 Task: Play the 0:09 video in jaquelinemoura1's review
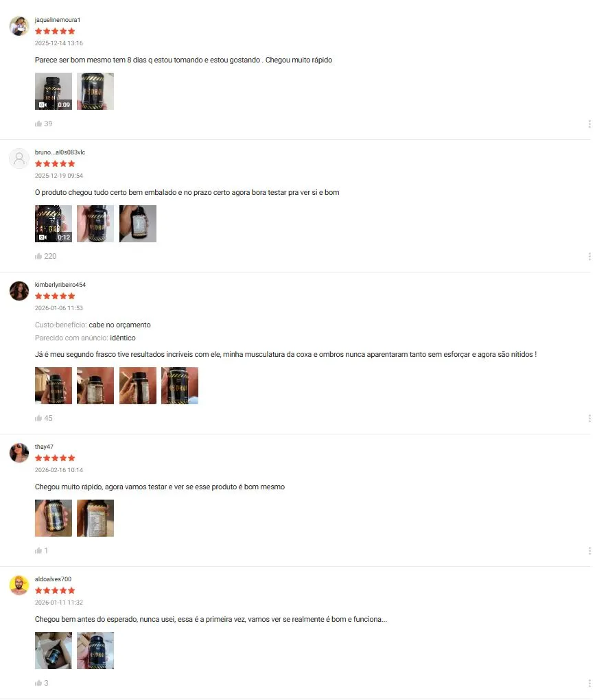54,91
